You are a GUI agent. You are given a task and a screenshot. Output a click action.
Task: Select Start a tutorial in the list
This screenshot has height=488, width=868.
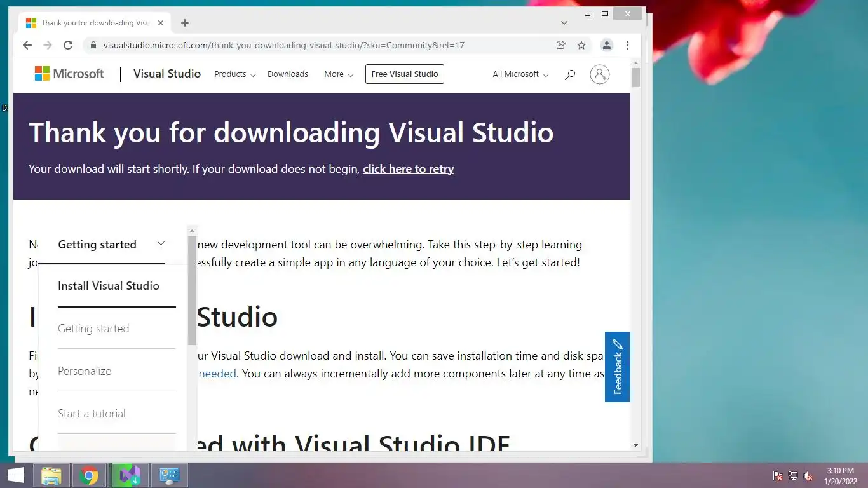coord(92,414)
